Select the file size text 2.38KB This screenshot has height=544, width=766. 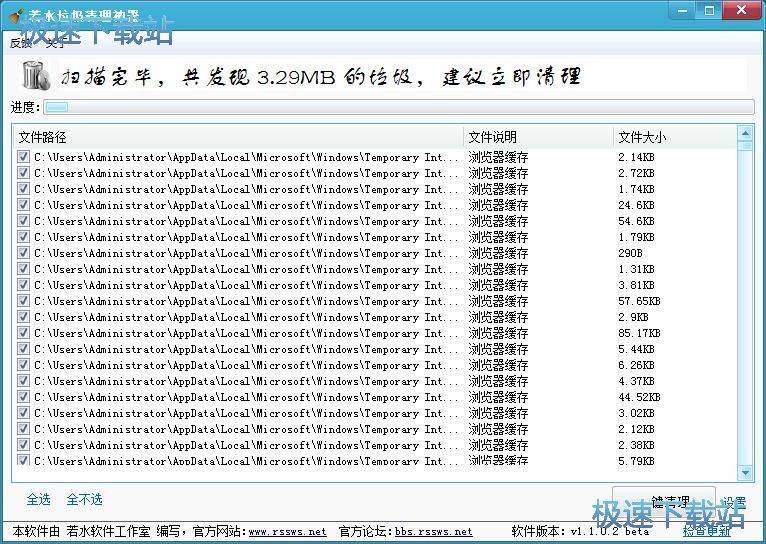[x=636, y=445]
